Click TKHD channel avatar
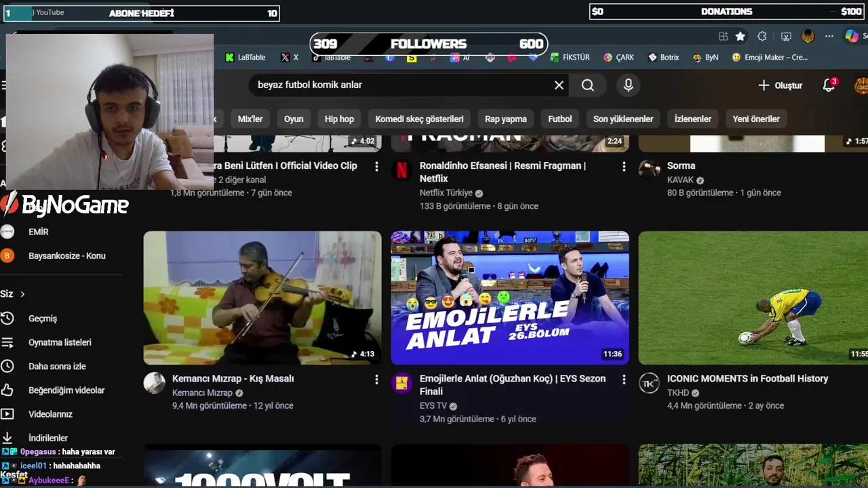868x488 pixels. 649,383
